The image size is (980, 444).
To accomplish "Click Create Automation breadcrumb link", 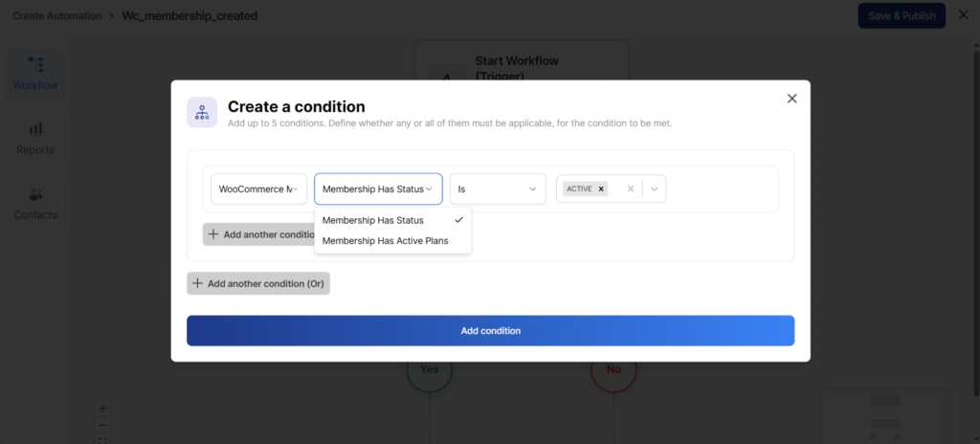I will (x=55, y=15).
